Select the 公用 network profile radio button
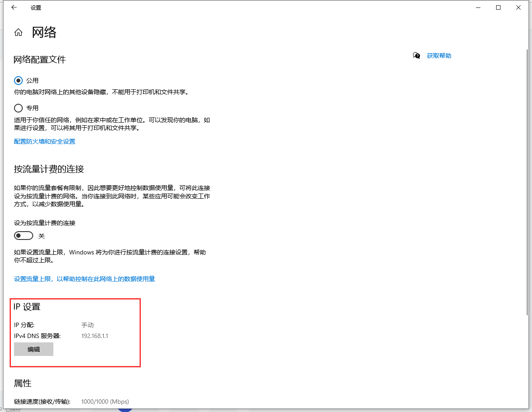 pyautogui.click(x=18, y=81)
